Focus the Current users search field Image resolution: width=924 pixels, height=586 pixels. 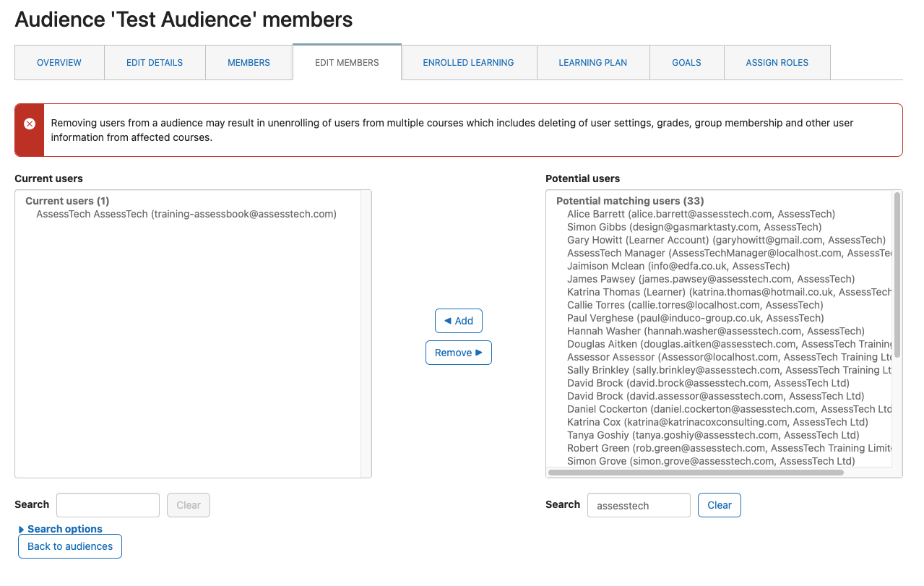[x=108, y=505]
